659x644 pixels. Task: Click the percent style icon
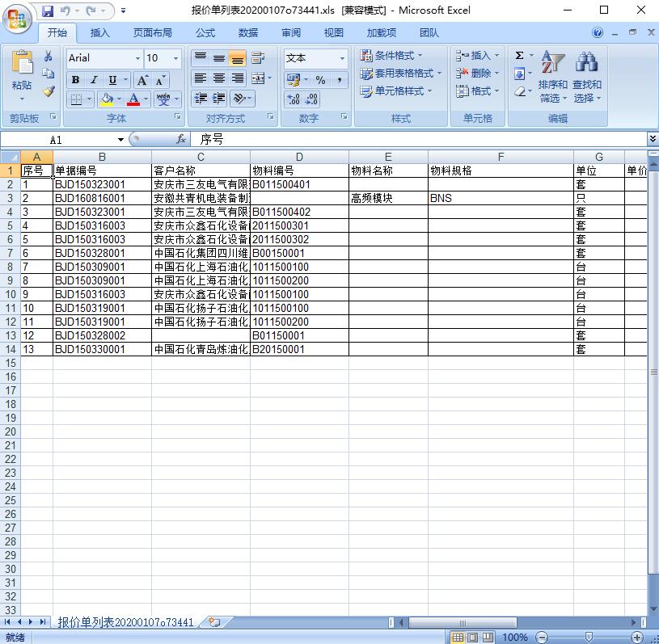320,79
